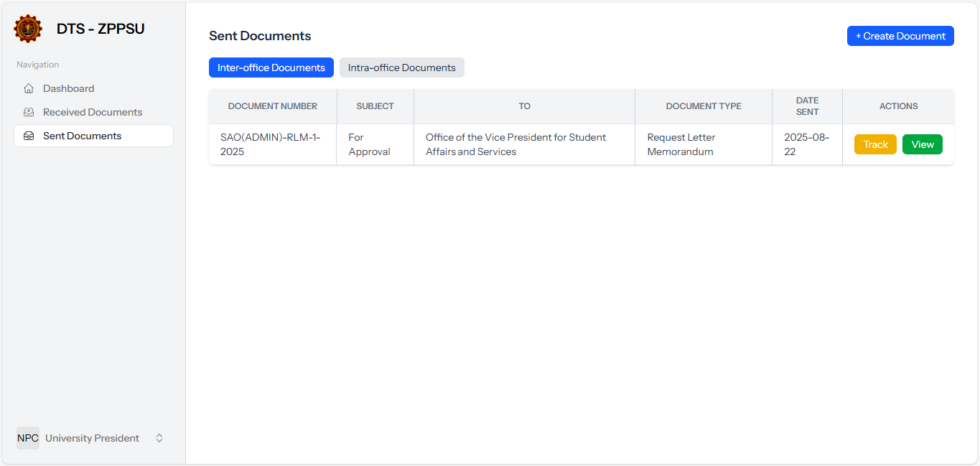Click the For Approval subject cell
The image size is (980, 466).
click(x=368, y=144)
